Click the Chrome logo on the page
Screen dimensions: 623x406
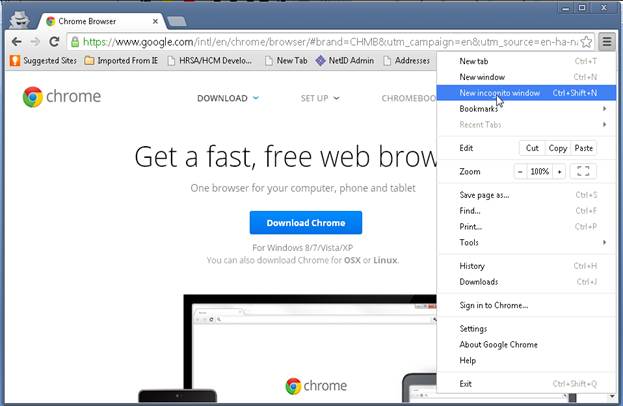[33, 98]
